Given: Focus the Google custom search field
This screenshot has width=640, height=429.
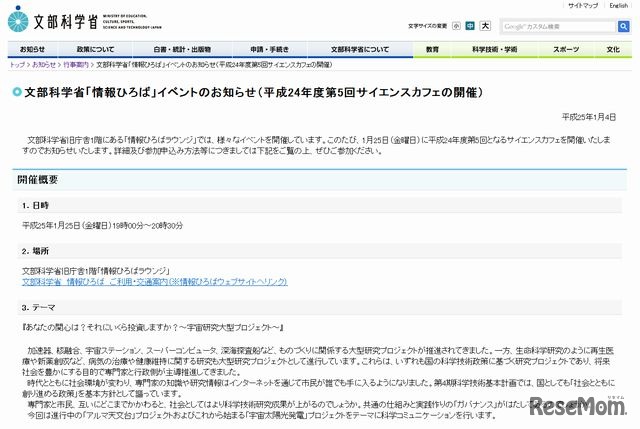Looking at the screenshot, I should point(558,27).
